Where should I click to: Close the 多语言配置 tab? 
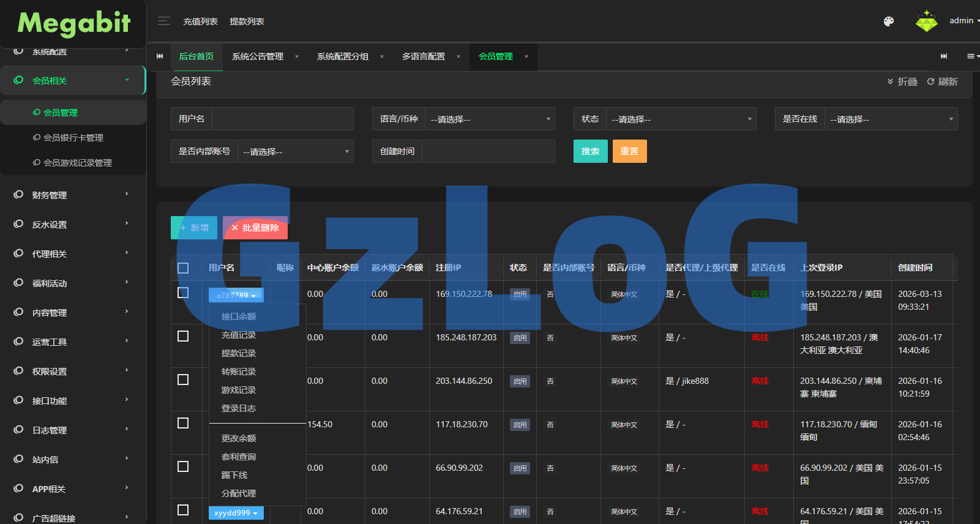(x=458, y=56)
